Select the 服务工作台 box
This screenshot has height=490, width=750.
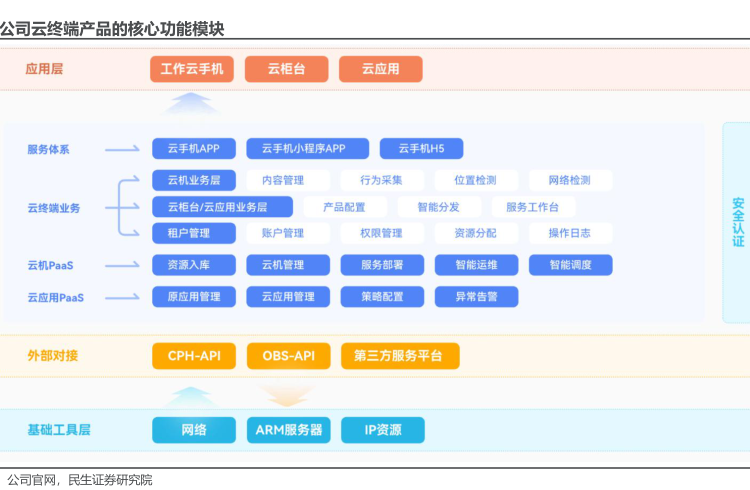(533, 207)
